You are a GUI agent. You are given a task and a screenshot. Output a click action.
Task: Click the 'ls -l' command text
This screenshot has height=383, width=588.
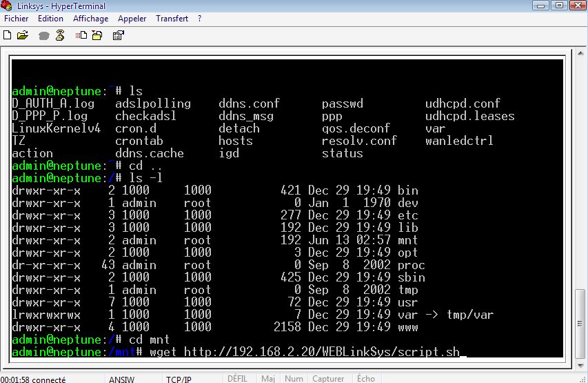click(146, 177)
